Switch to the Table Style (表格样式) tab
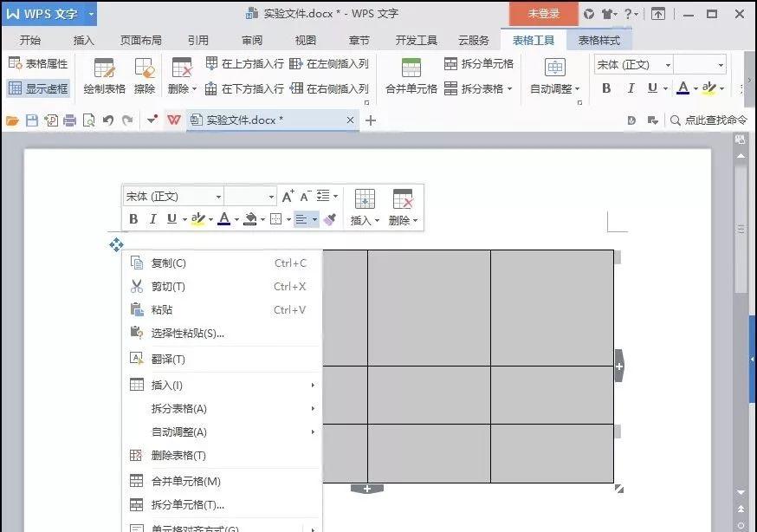Screen dimensions: 757x532 click(599, 40)
